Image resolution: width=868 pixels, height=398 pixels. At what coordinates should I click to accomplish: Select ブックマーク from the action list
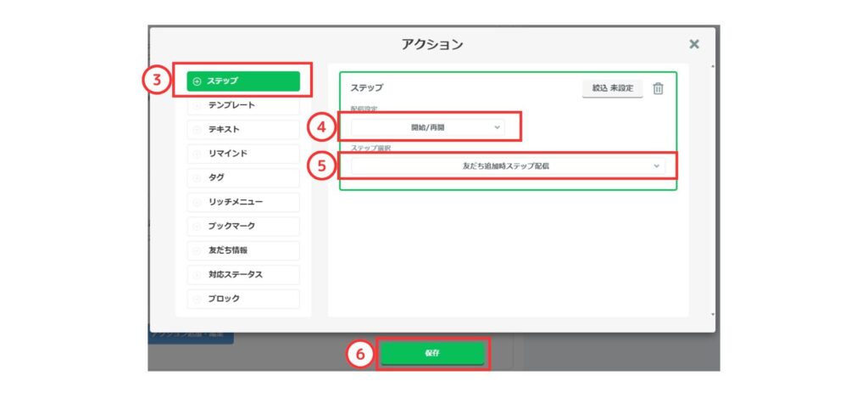tap(242, 227)
